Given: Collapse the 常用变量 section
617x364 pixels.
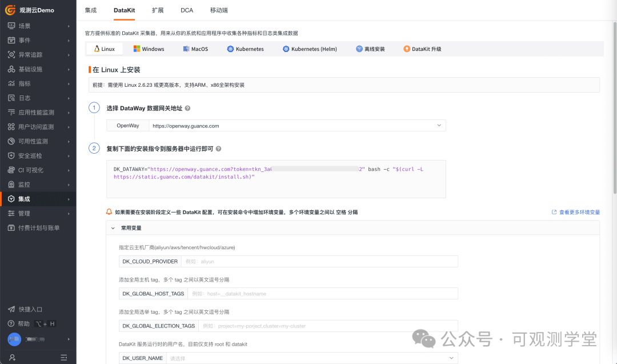Looking at the screenshot, I should point(113,228).
